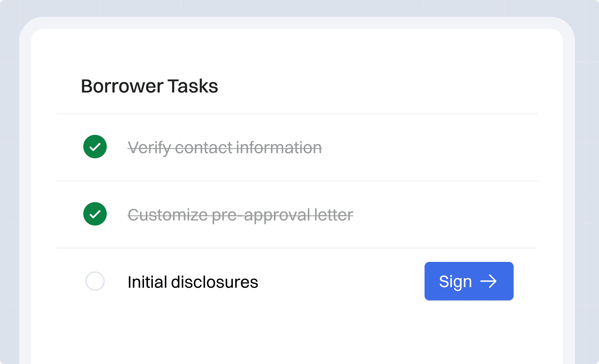599x364 pixels.
Task: Click the divider line under Borrower Tasks
Action: pos(296,114)
